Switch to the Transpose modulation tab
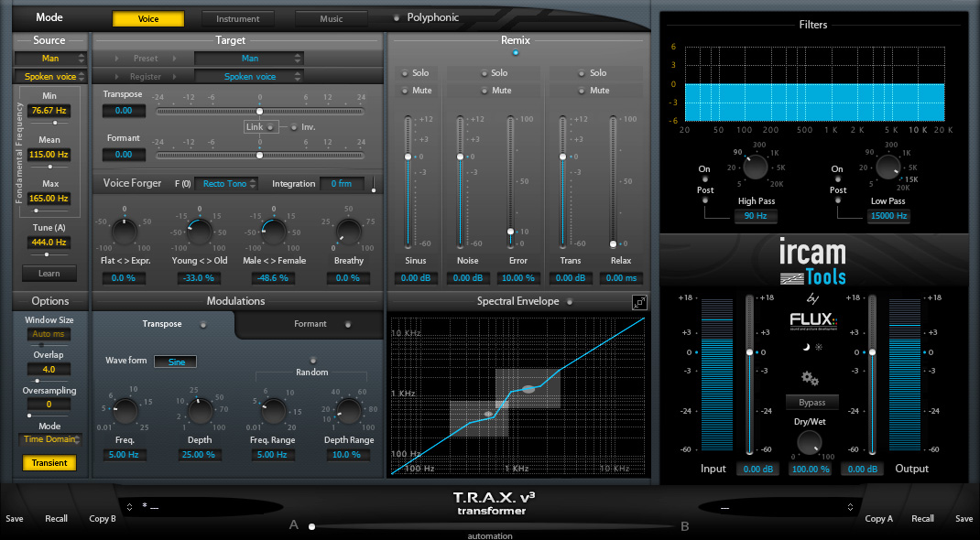980x540 pixels. click(x=164, y=324)
